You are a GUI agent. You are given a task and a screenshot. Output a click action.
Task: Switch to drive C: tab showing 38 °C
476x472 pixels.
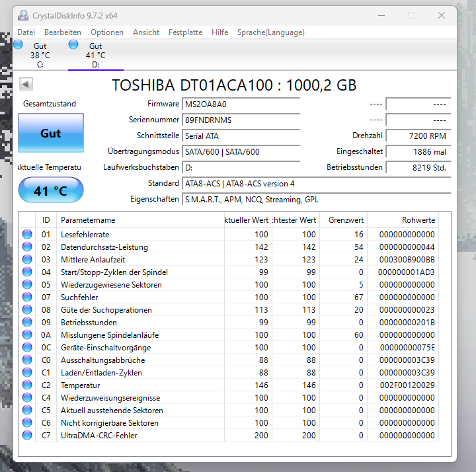40,55
